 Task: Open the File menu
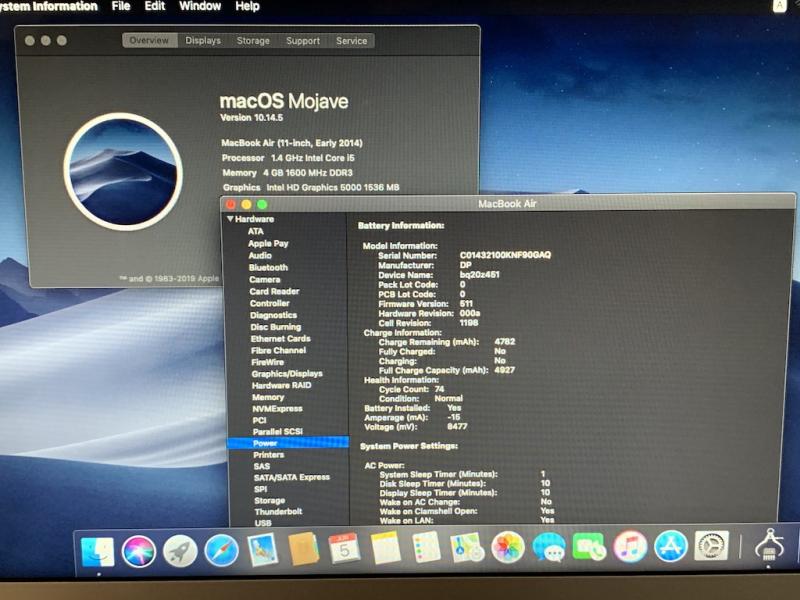coord(121,6)
